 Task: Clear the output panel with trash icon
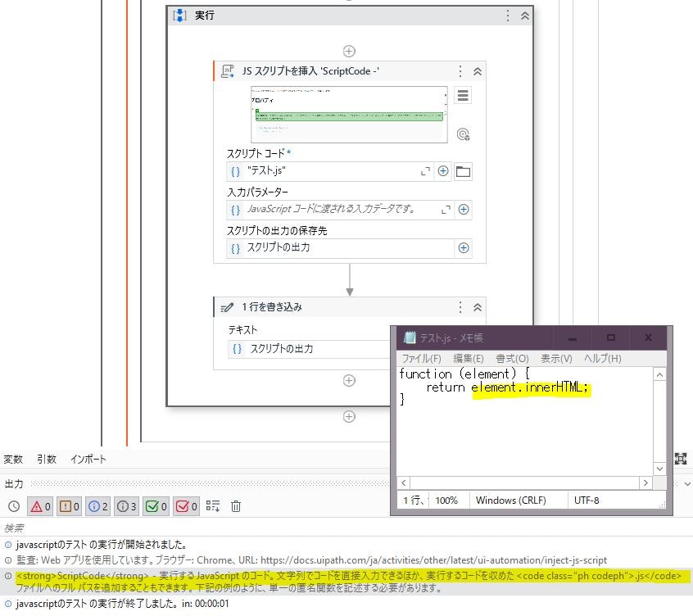pos(236,506)
